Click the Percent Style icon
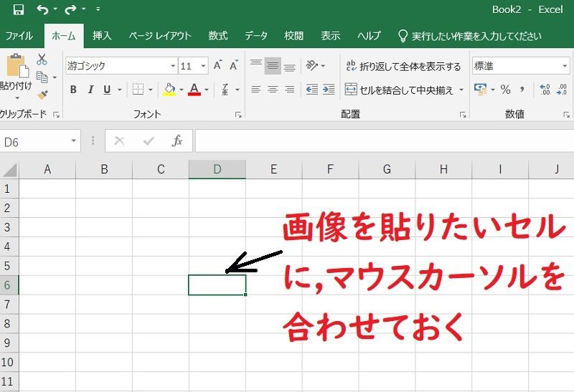This screenshot has height=392, width=574. [x=506, y=90]
